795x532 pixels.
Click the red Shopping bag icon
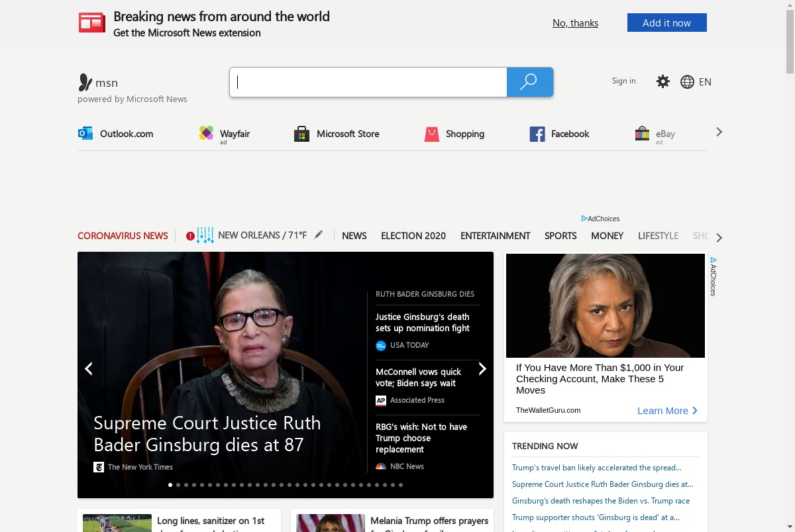click(432, 134)
